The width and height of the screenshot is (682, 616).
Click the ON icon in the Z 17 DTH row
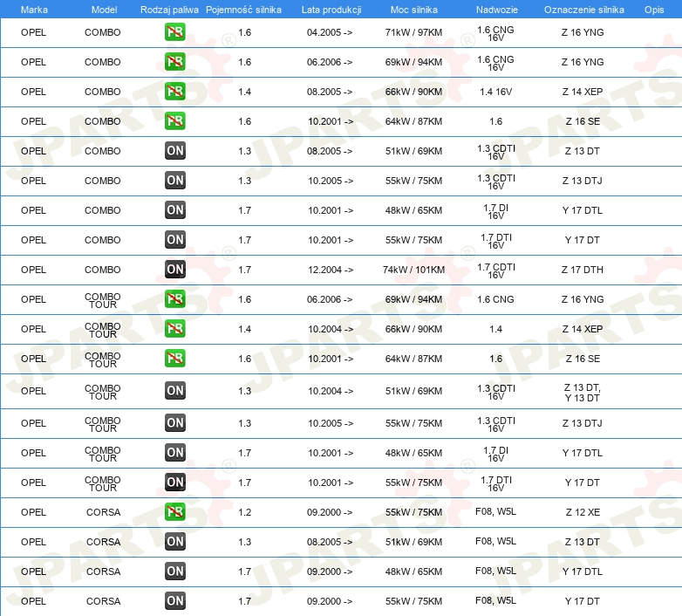[x=174, y=269]
